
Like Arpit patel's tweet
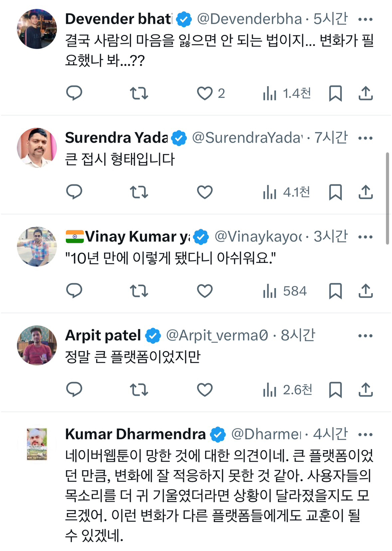click(205, 390)
